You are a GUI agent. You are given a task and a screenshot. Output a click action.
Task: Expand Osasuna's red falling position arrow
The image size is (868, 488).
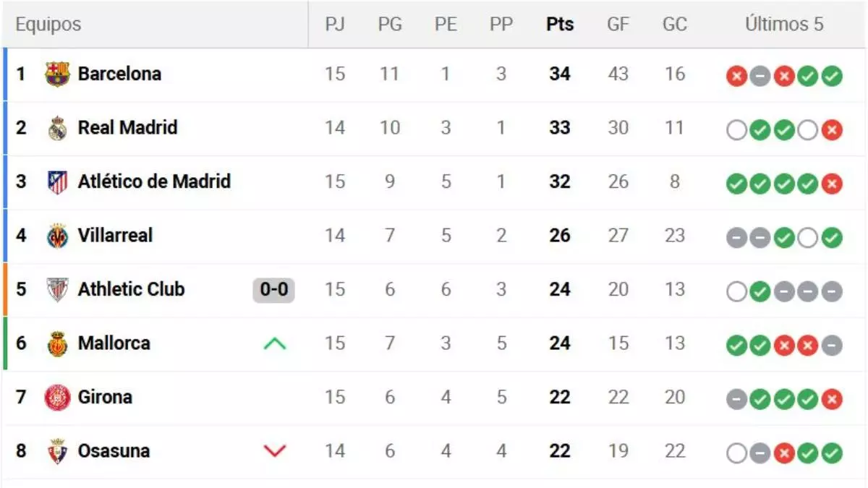(x=274, y=449)
